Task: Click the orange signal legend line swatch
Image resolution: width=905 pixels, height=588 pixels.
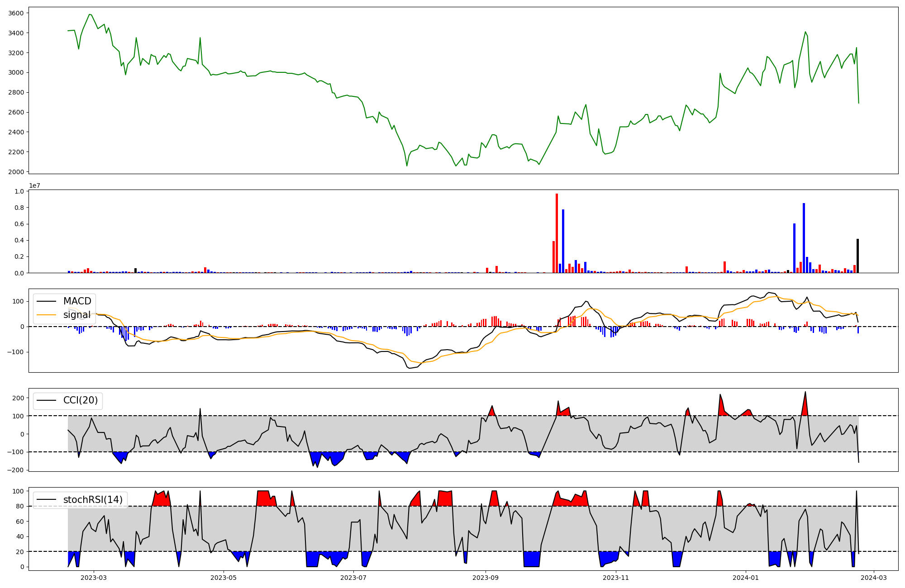Action: pos(46,315)
